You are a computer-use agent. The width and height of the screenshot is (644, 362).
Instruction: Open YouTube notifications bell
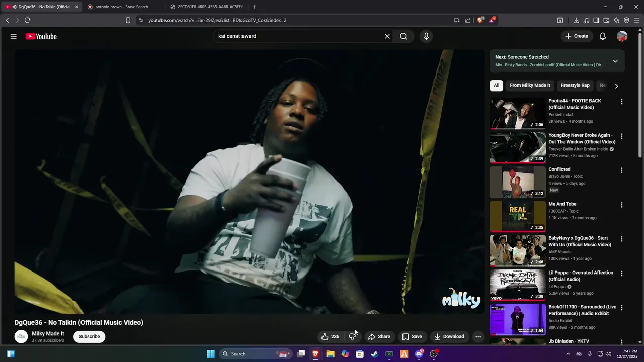click(x=603, y=36)
